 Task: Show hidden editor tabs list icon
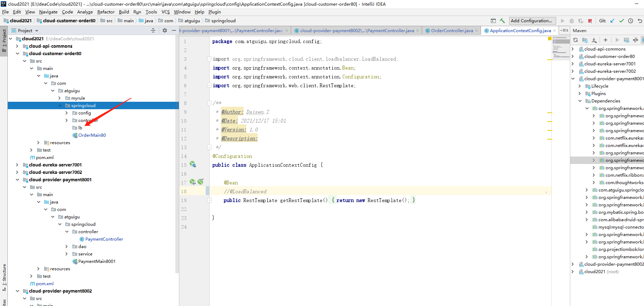point(564,30)
